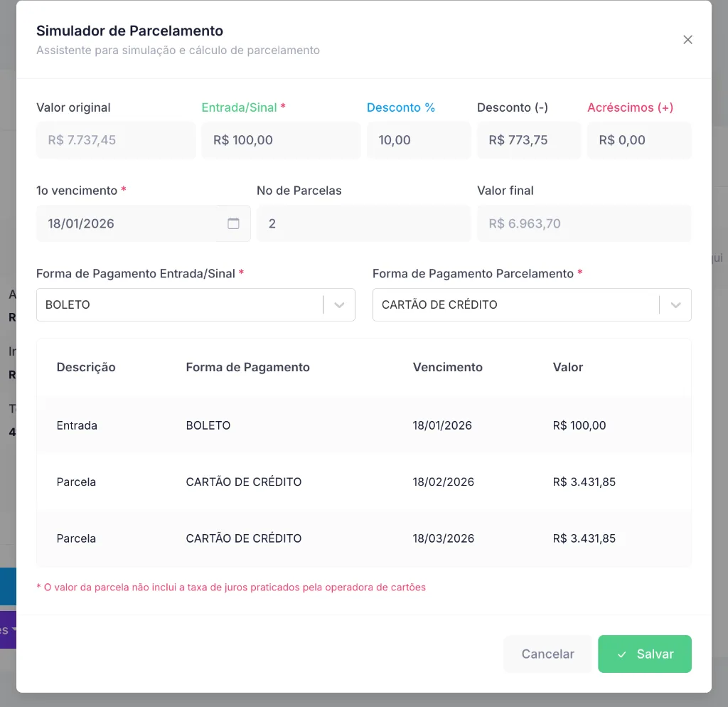The width and height of the screenshot is (728, 707).
Task: Click the Valor original field
Action: (116, 140)
